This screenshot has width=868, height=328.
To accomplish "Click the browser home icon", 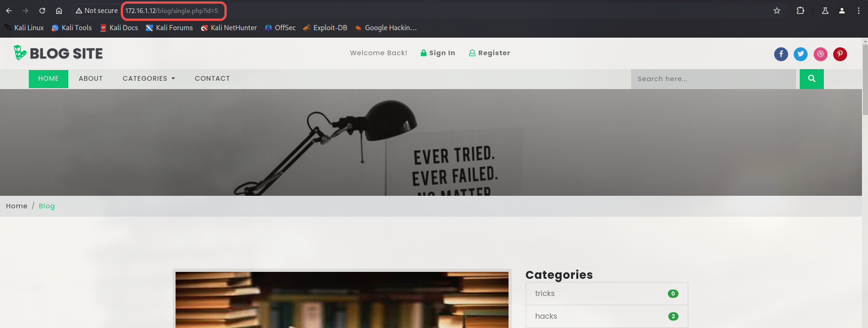I will pos(59,11).
